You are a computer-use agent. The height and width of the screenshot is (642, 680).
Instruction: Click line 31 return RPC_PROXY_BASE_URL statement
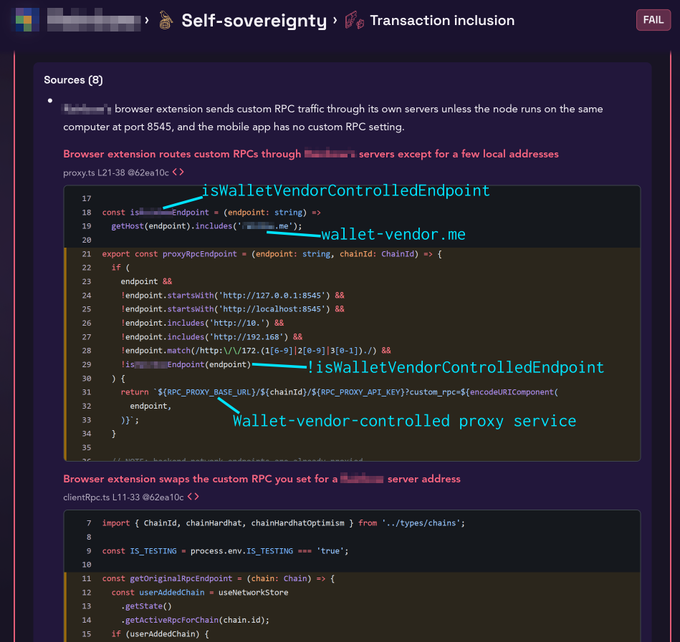340,392
